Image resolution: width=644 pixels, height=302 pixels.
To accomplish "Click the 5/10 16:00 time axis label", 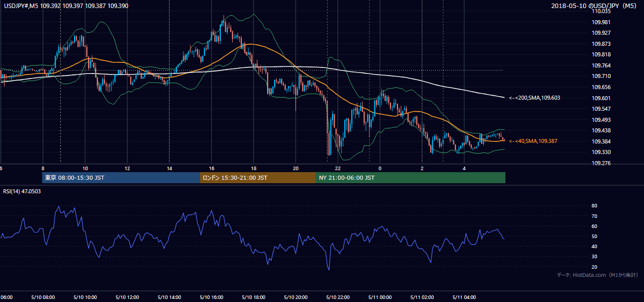I will point(212,297).
